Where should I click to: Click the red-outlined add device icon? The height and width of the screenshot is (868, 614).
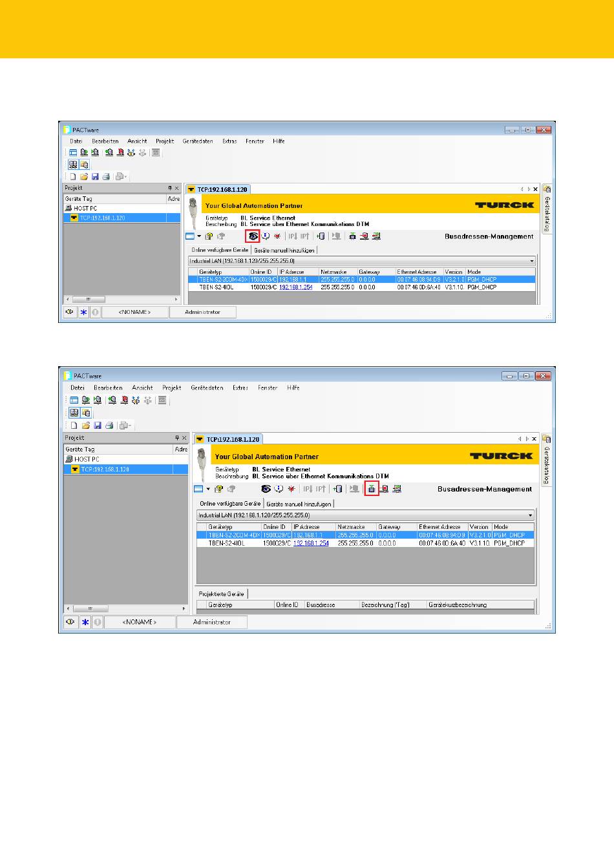tap(372, 489)
